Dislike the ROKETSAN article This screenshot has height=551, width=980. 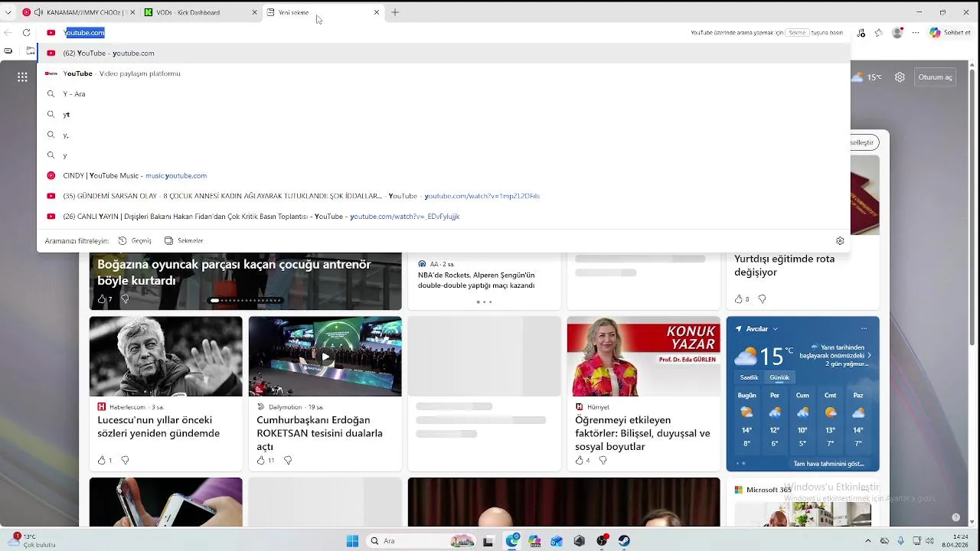tap(288, 460)
